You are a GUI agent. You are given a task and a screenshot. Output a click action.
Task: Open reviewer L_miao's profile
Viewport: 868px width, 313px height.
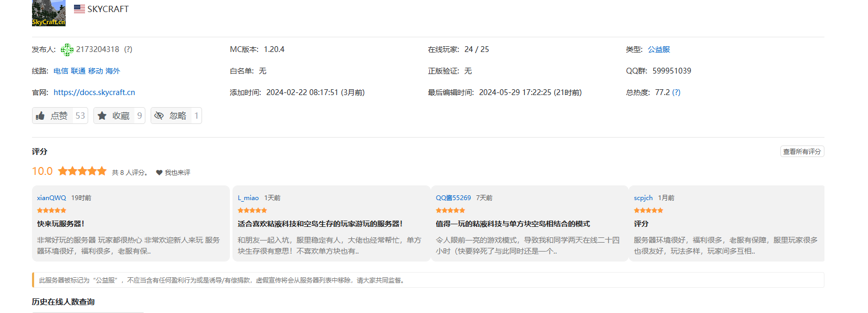[x=248, y=198]
